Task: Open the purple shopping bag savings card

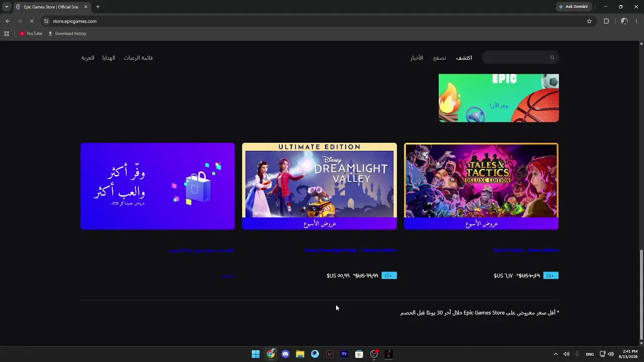Action: (157, 187)
